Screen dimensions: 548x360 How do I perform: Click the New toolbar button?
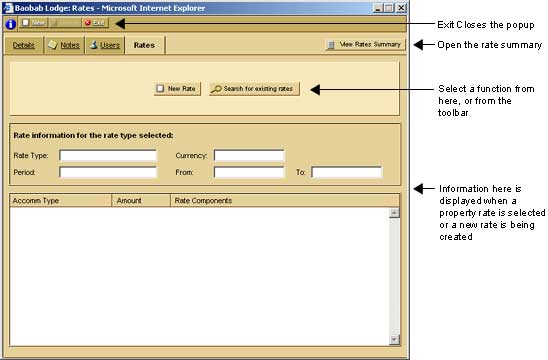[34, 23]
